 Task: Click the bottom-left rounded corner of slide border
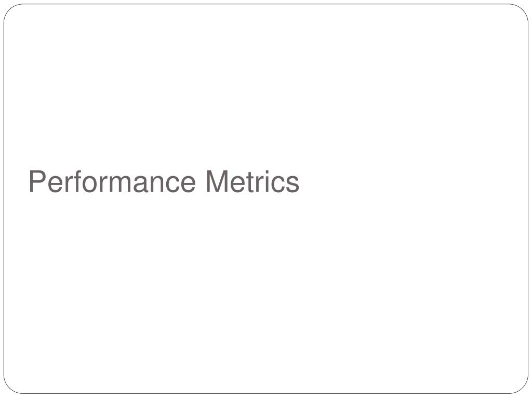tap(9, 388)
